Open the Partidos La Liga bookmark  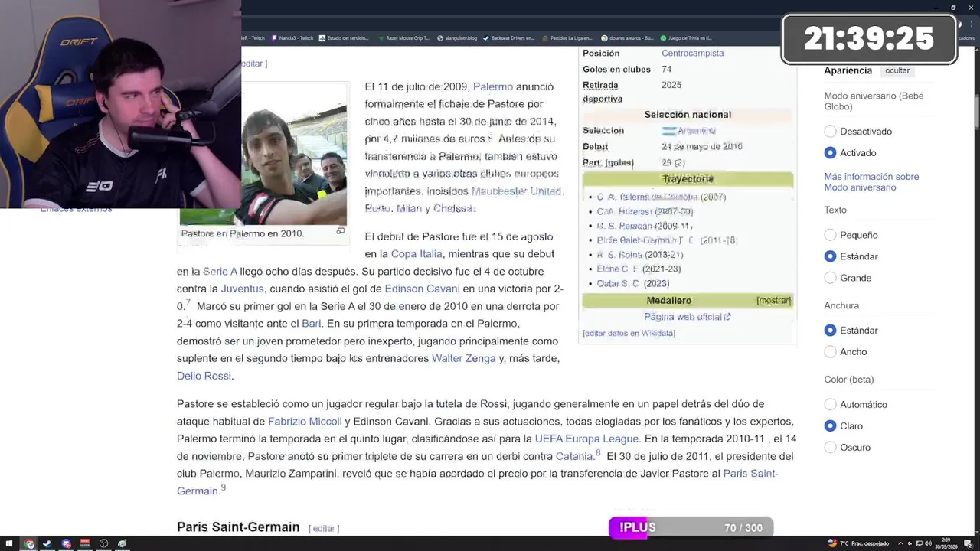(567, 38)
